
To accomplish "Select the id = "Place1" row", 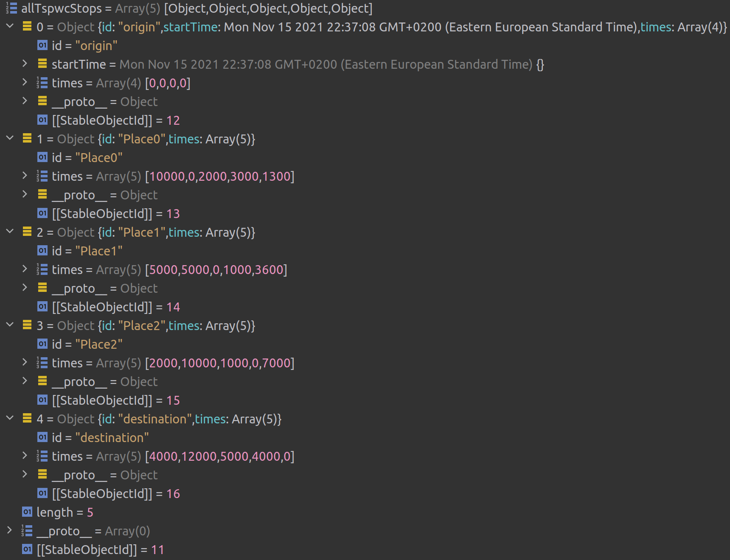I will [365, 251].
